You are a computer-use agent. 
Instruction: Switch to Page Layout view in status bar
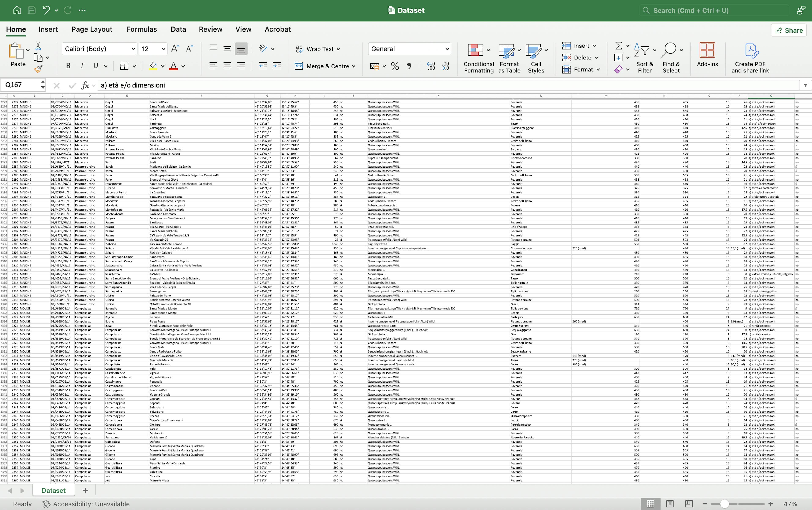point(669,504)
